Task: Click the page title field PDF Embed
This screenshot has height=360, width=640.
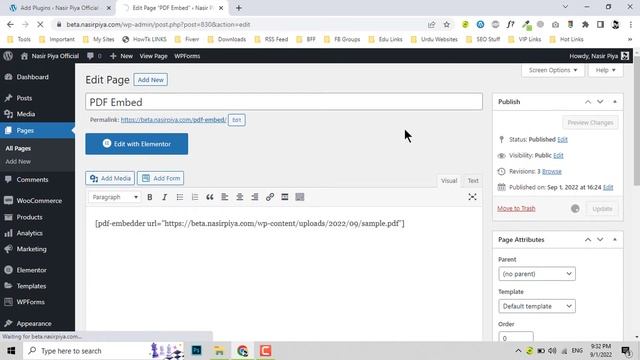Action: pos(284,102)
